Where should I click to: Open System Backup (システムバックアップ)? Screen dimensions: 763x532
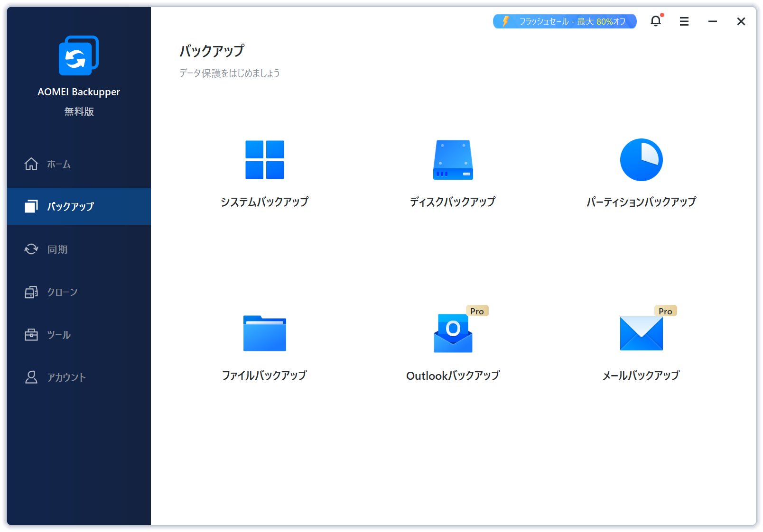264,173
